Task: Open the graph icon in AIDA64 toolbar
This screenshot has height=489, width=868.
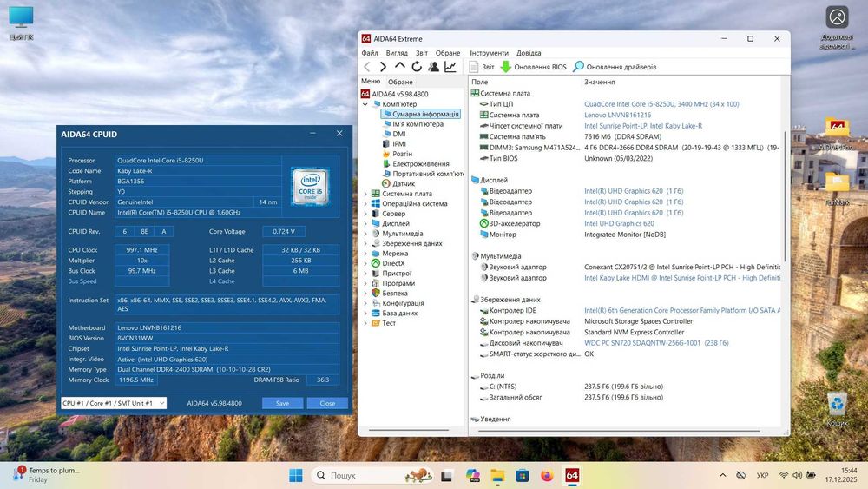Action: [x=450, y=67]
